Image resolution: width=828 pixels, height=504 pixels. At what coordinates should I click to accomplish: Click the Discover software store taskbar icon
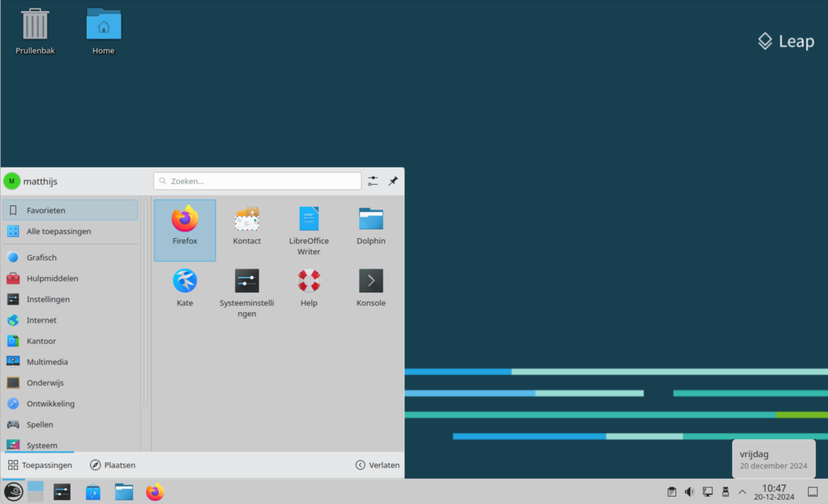click(93, 492)
